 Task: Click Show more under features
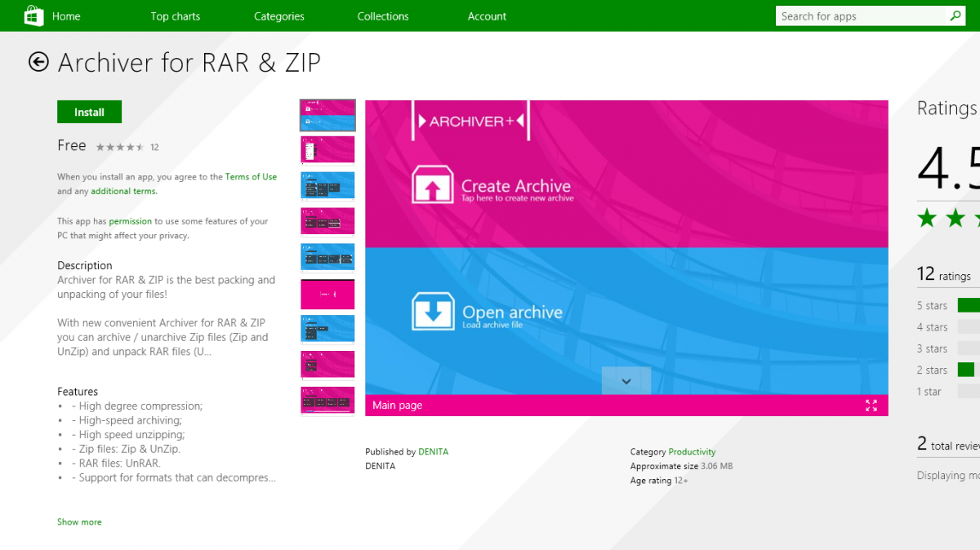(x=79, y=521)
